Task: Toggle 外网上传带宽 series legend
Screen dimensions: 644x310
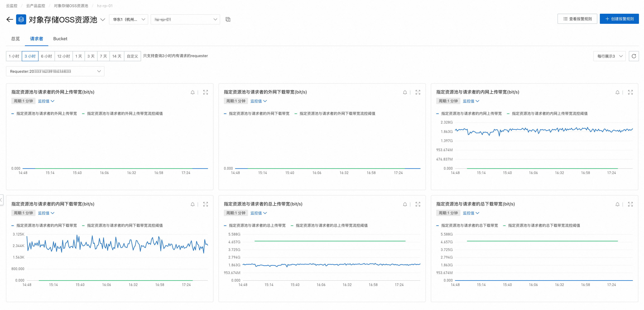Action: click(44, 114)
